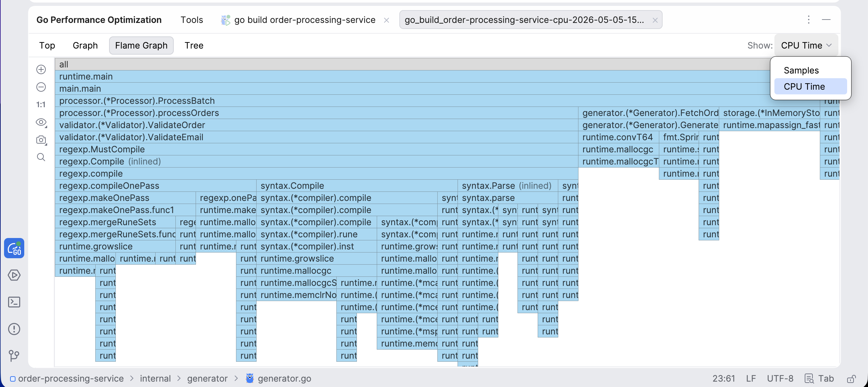This screenshot has height=387, width=868.
Task: Zoom in the flame graph
Action: (41, 69)
